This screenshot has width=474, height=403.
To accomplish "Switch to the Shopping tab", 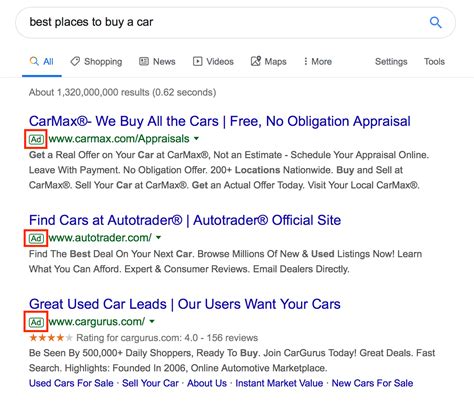I will point(96,62).
